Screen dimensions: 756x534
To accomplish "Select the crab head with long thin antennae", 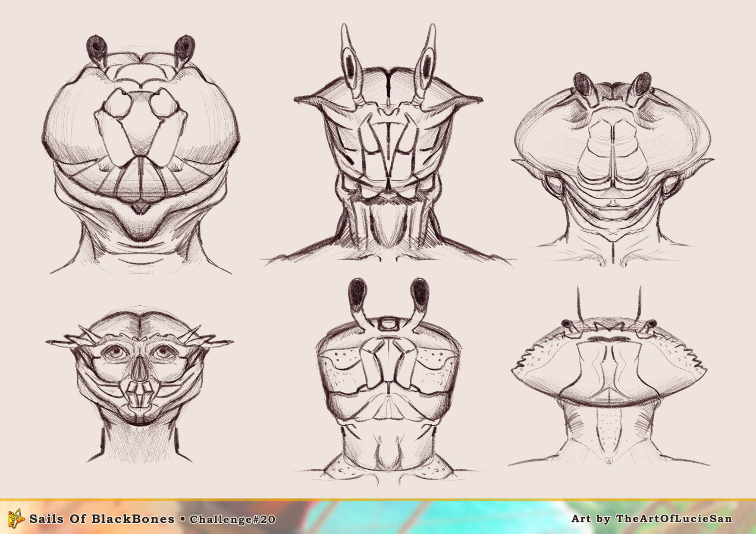I will (x=609, y=375).
